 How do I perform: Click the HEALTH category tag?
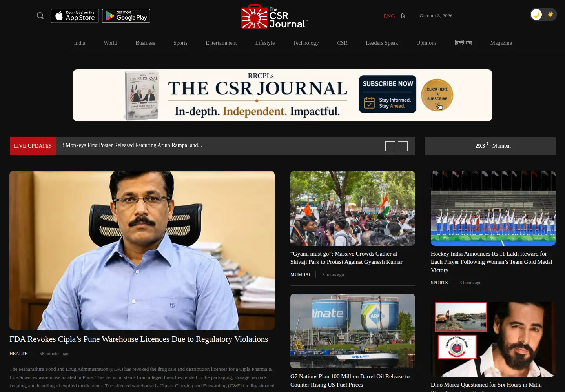pyautogui.click(x=18, y=354)
